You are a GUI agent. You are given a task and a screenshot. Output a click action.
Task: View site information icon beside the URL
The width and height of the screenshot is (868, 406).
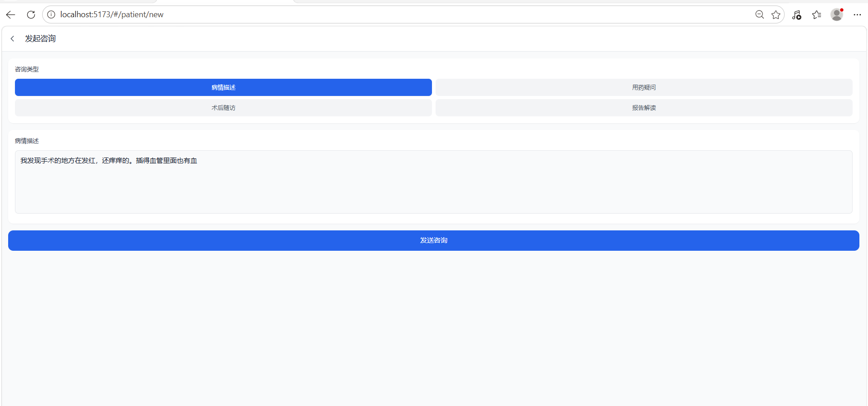pyautogui.click(x=51, y=14)
